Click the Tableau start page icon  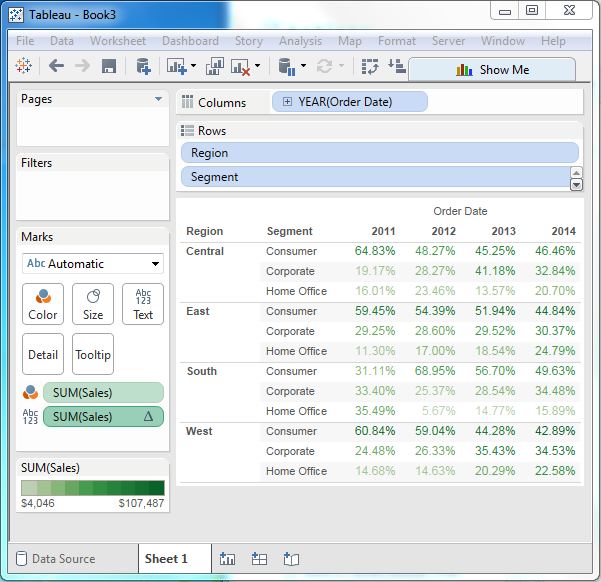tap(25, 67)
